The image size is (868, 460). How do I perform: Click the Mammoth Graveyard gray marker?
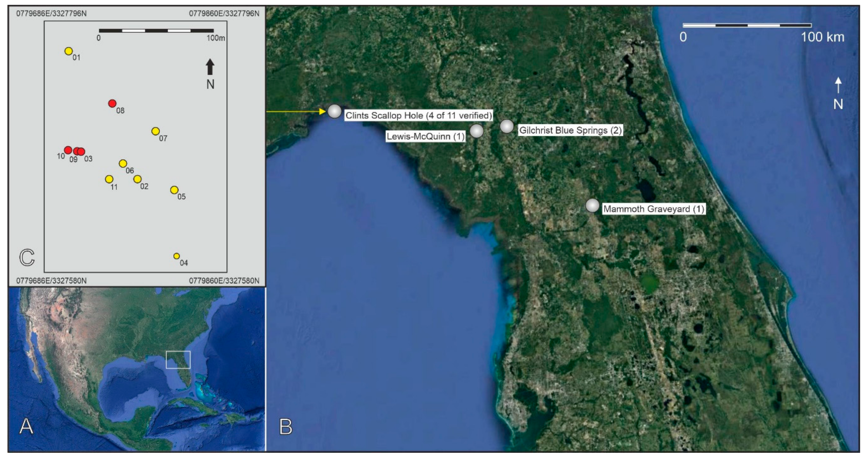point(592,205)
